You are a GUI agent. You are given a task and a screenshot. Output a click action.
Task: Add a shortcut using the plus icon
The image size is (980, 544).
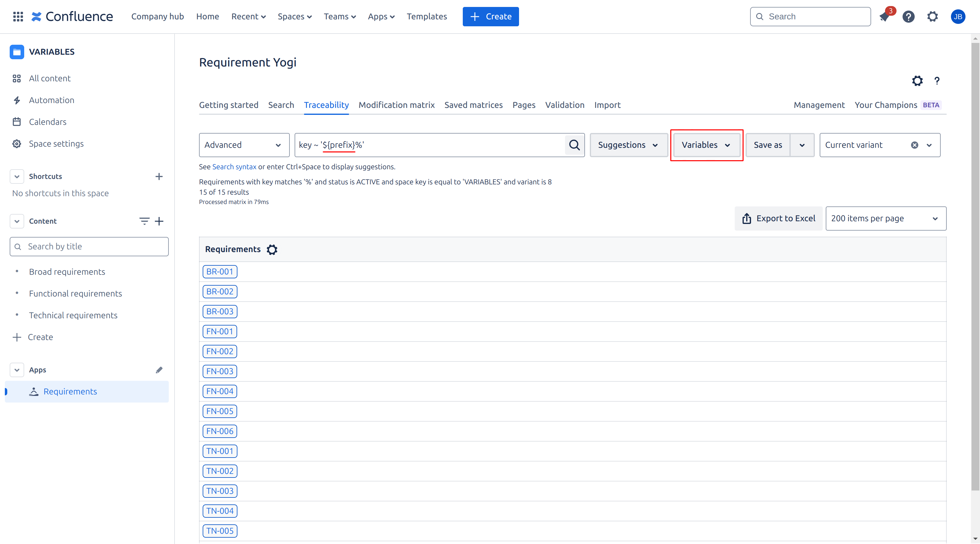pos(159,176)
